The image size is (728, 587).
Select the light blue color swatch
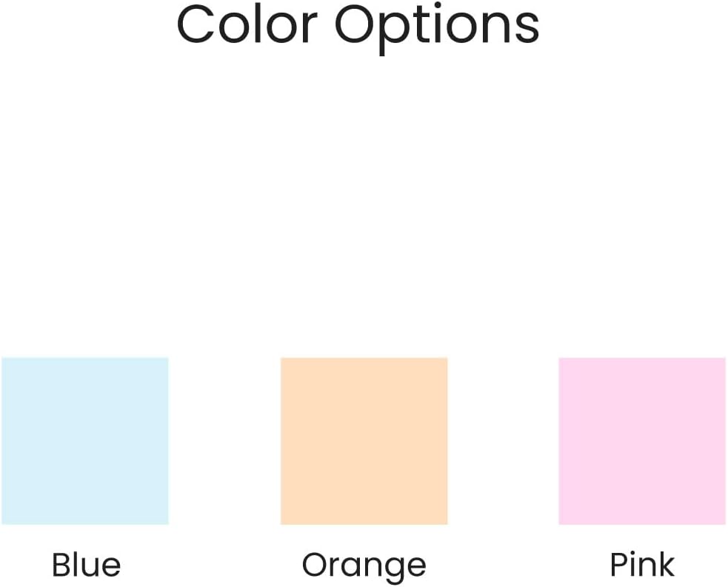pyautogui.click(x=85, y=440)
